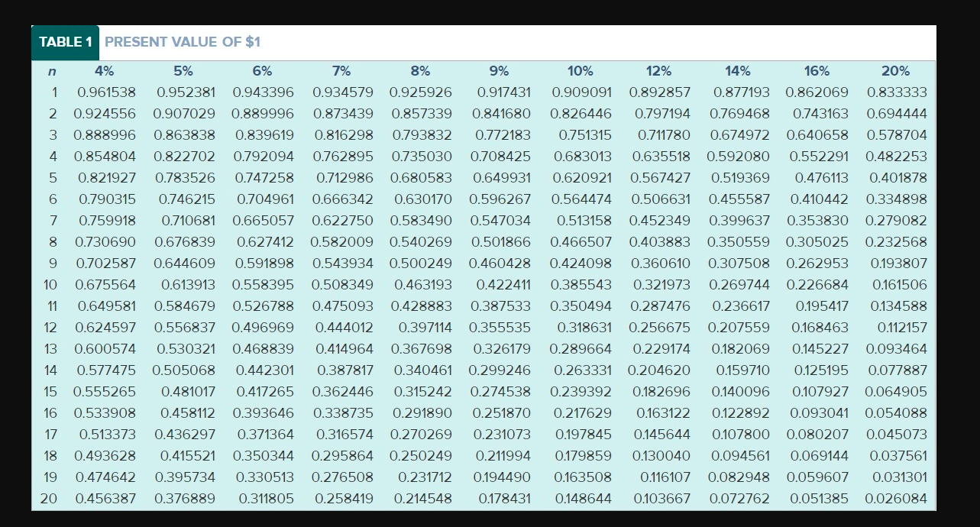Click the value 0.466507
The width and height of the screenshot is (980, 527).
pos(581,242)
